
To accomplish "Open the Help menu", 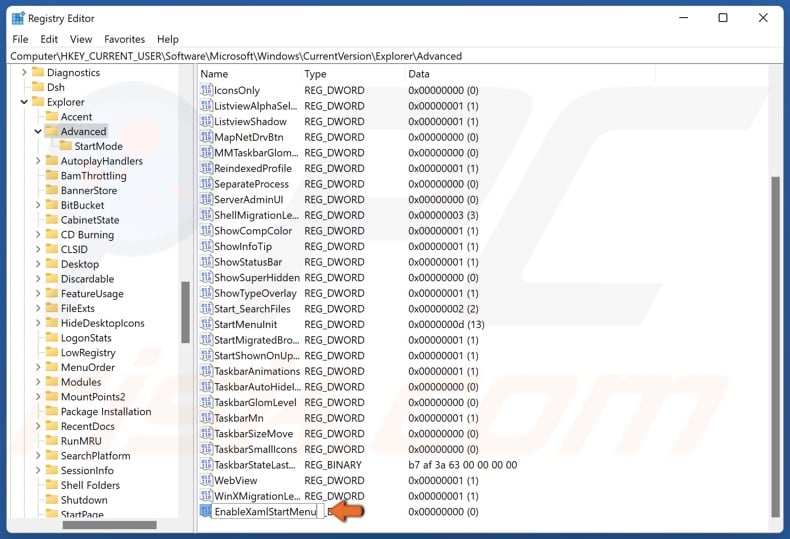I will [x=168, y=39].
